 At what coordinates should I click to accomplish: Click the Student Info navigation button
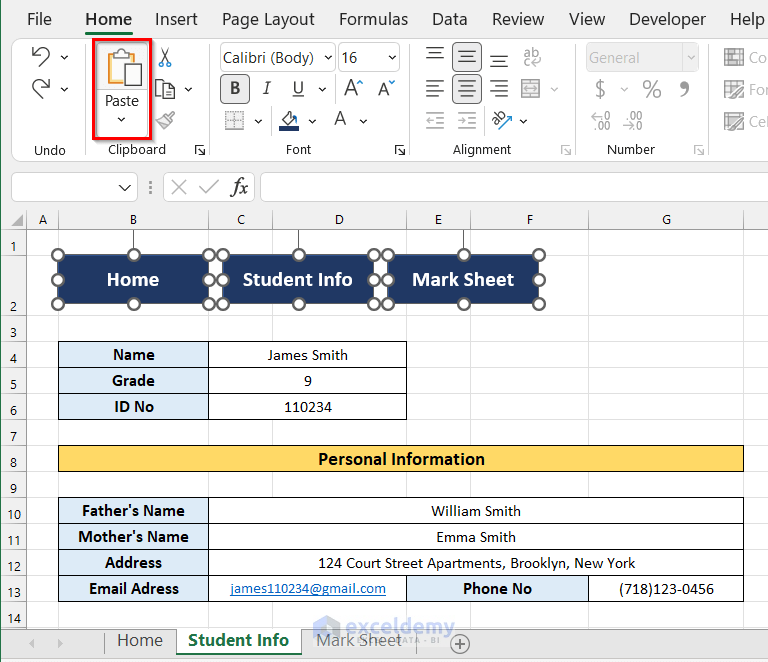[x=298, y=280]
